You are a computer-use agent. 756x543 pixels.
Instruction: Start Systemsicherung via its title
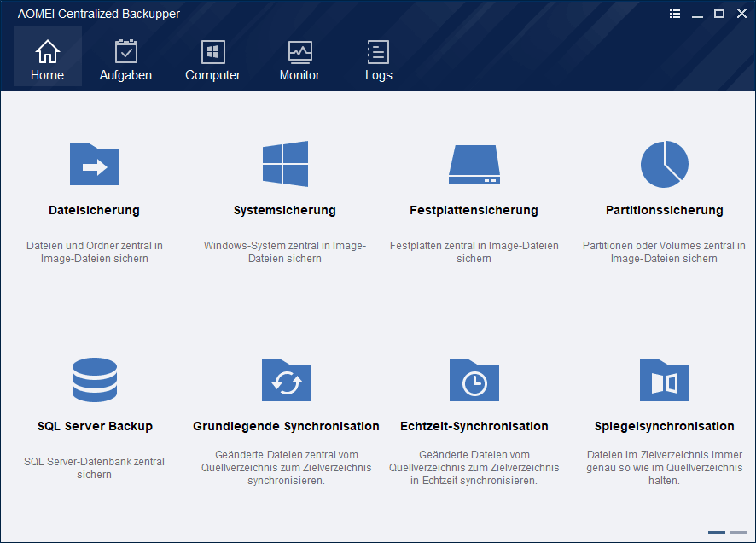[x=285, y=210]
